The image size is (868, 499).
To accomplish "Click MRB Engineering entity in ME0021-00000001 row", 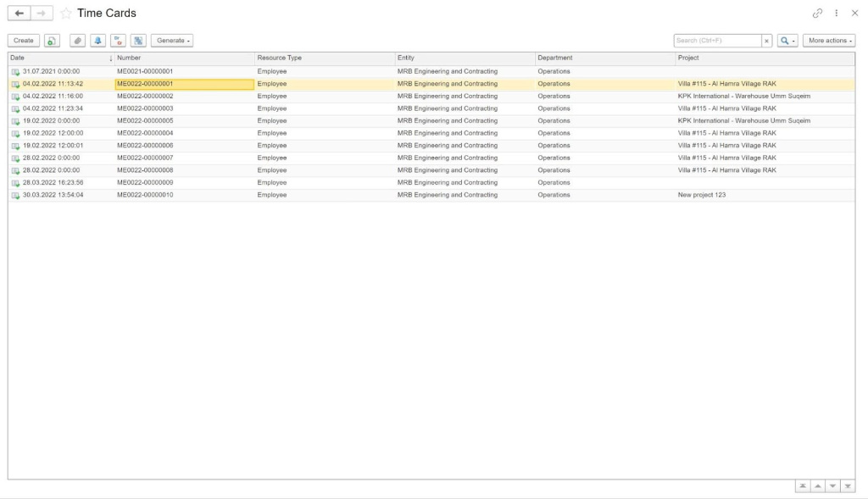I will click(448, 71).
